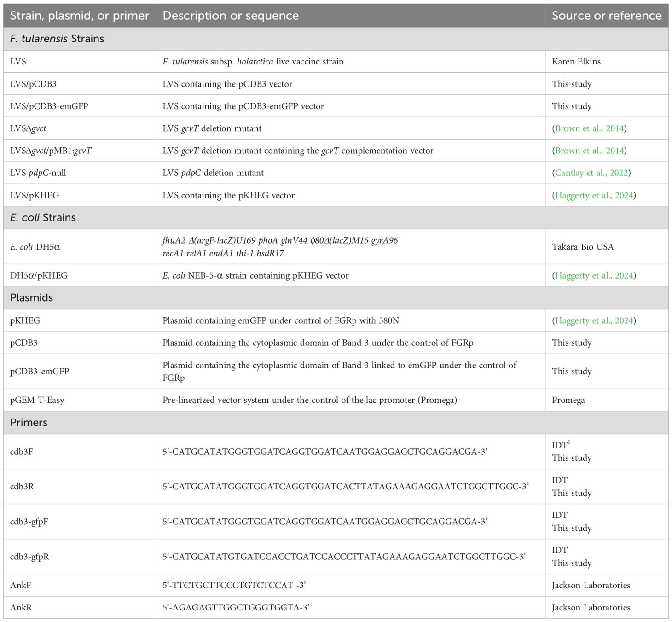Click the 'Description or sequence' column header
Screen dimensions: 672x622
click(x=231, y=16)
